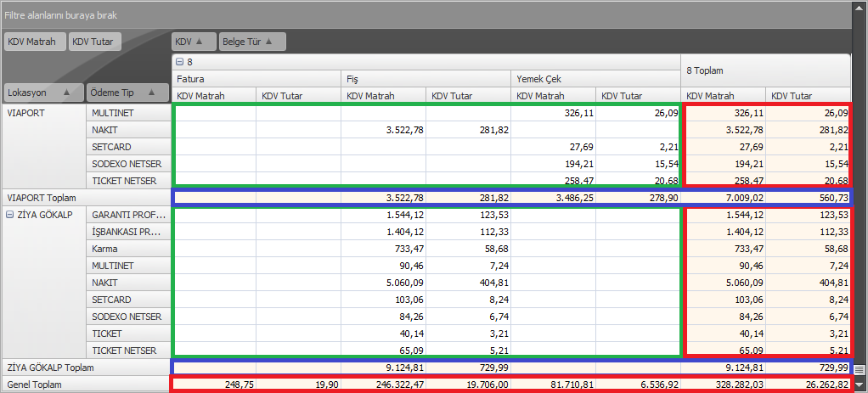Click the Fatura column header
Image resolution: width=868 pixels, height=393 pixels.
click(255, 79)
